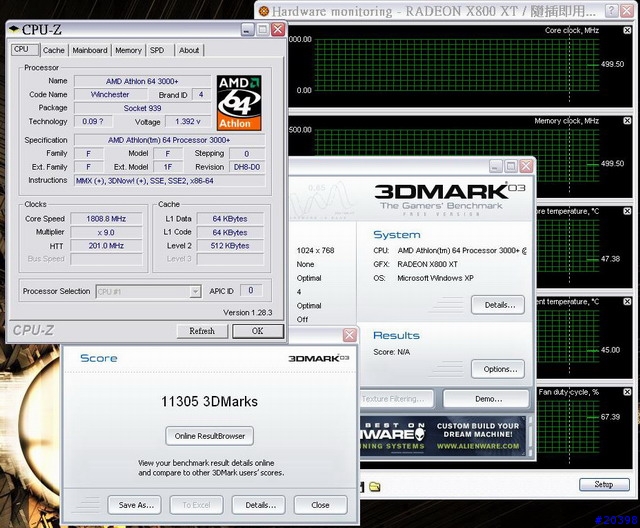The image size is (640, 528).
Task: Switch to the Cache tab
Action: [x=53, y=50]
